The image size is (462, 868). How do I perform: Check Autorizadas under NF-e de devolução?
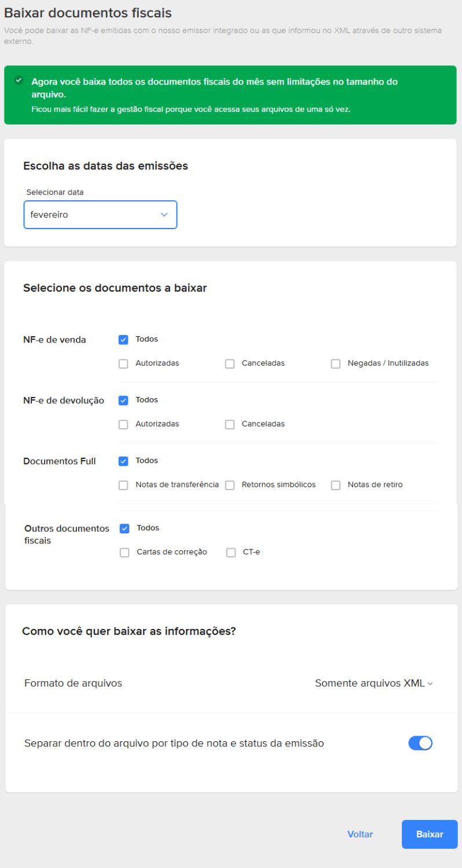[x=123, y=423]
